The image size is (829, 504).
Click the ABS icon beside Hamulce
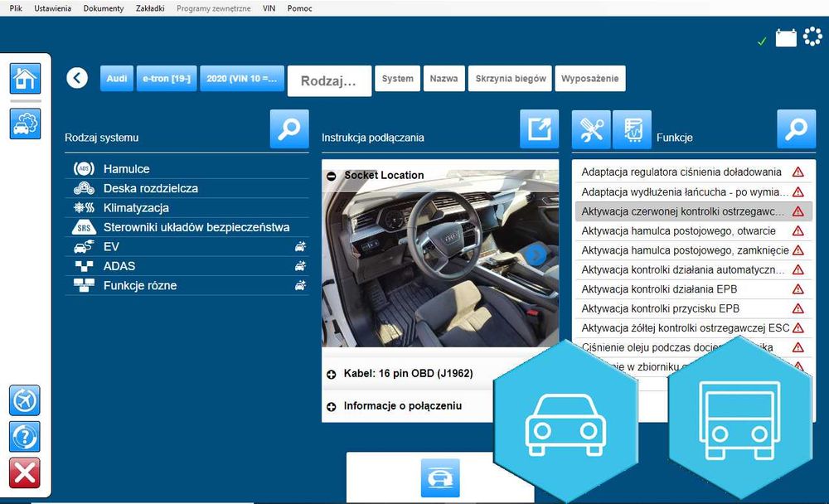(84, 169)
